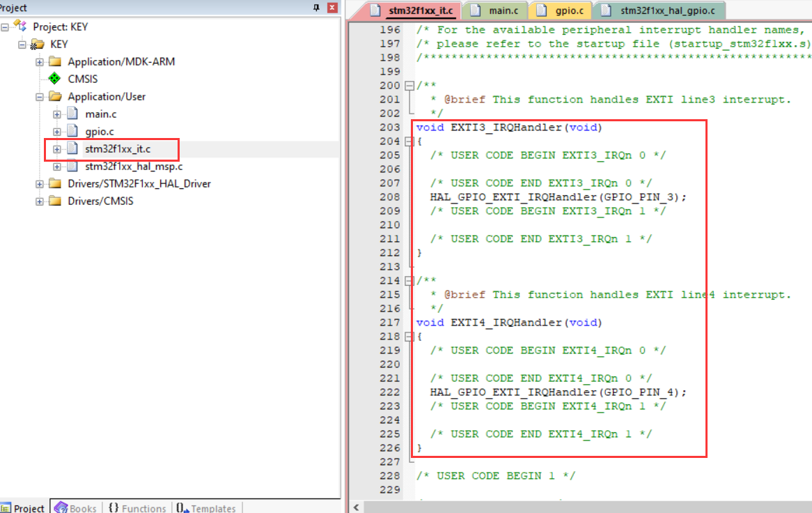Screen dimensions: 812x513
Task: Expand the Application/MDK-ARM node
Action: (x=39, y=61)
